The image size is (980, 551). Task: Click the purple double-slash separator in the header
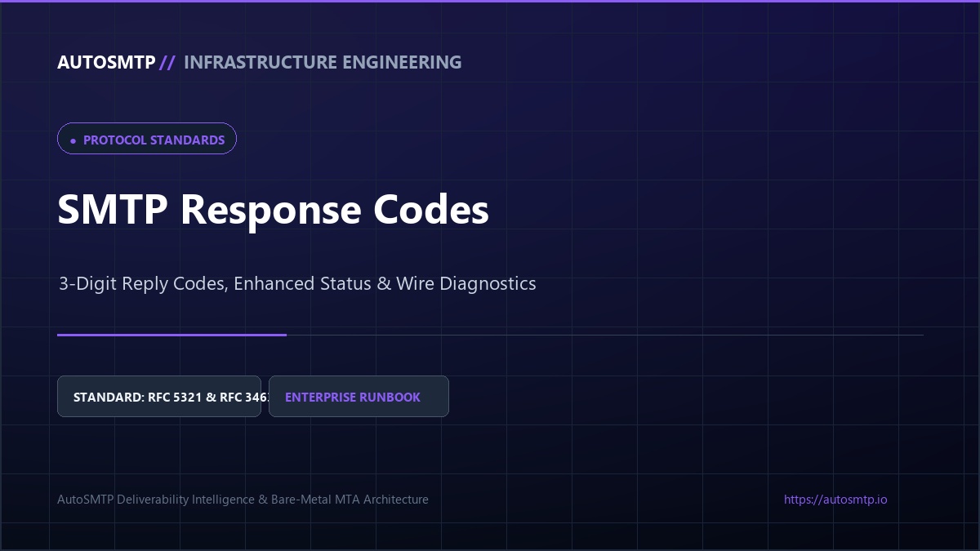(x=167, y=63)
